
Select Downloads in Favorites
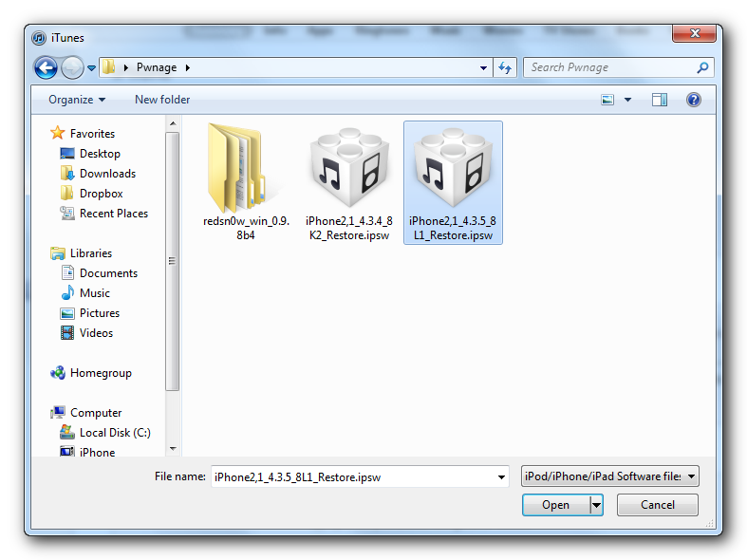click(x=107, y=174)
